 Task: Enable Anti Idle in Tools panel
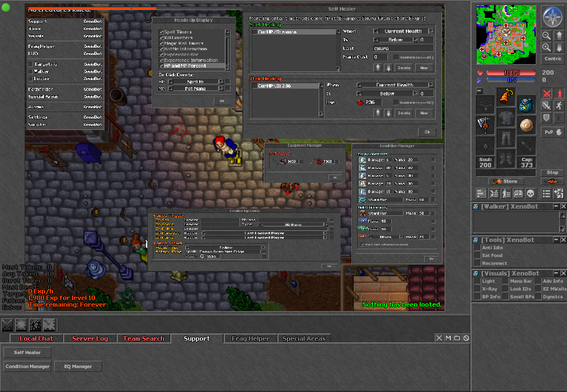coord(477,248)
